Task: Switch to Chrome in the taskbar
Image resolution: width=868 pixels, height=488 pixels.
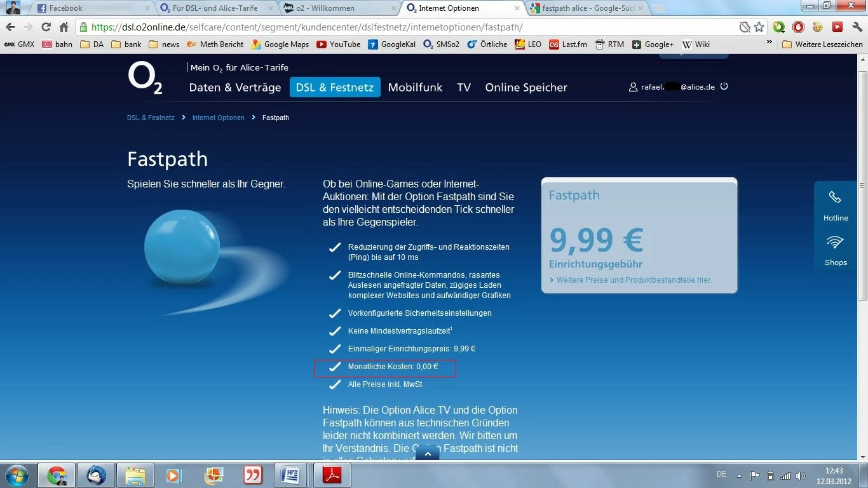Action: pyautogui.click(x=57, y=475)
